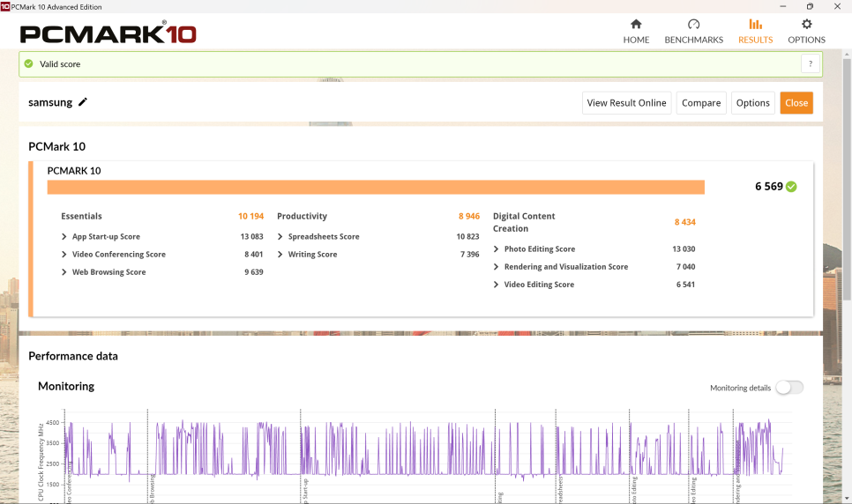
Task: Click the Digital Content Creation heading
Action: pyautogui.click(x=524, y=222)
